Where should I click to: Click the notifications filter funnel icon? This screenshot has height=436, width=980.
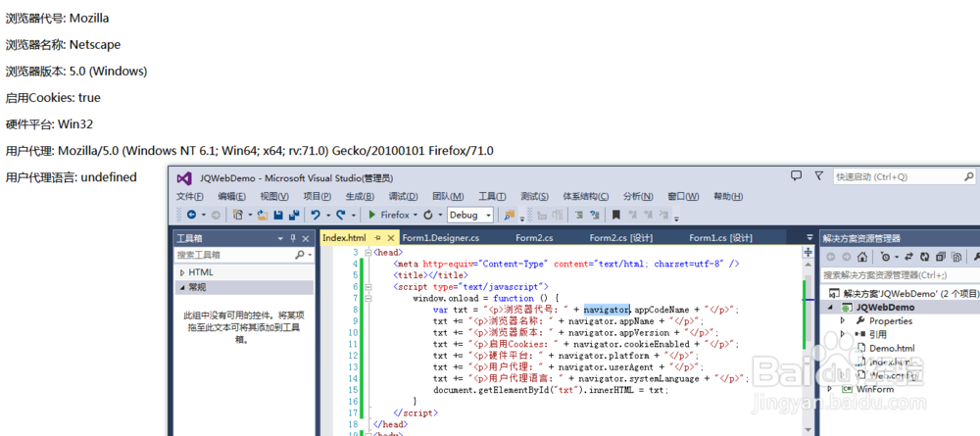(x=818, y=176)
